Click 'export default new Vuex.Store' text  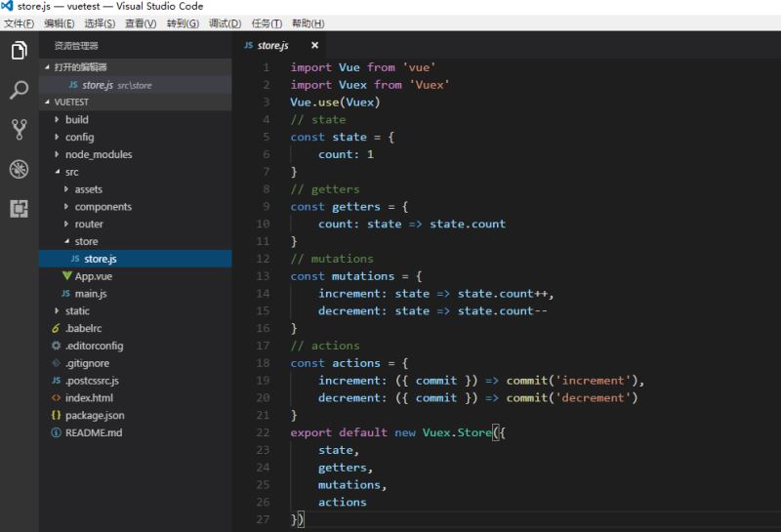pos(391,432)
